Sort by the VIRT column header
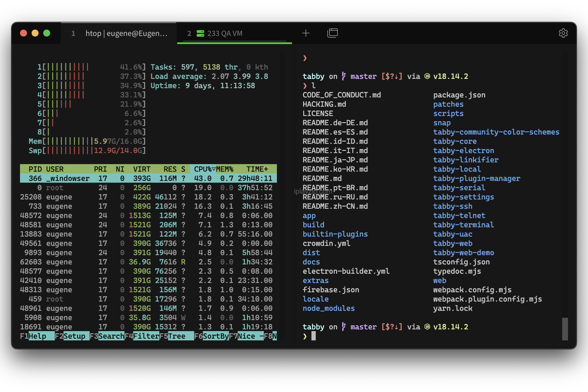This screenshot has height=392, width=588. pos(142,169)
